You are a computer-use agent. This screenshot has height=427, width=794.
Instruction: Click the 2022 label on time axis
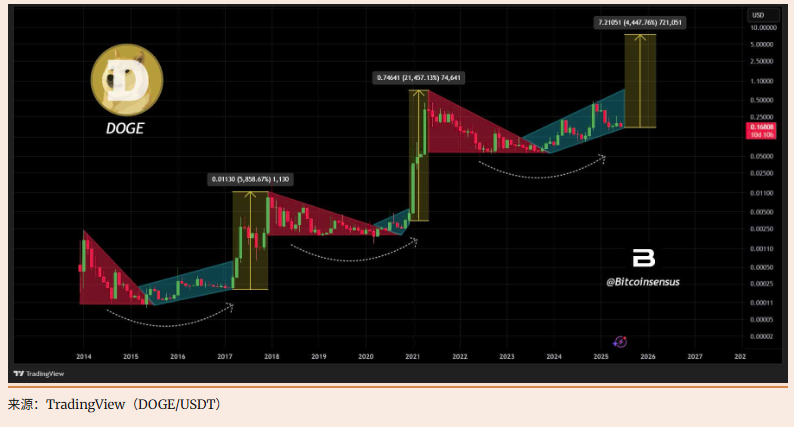460,357
